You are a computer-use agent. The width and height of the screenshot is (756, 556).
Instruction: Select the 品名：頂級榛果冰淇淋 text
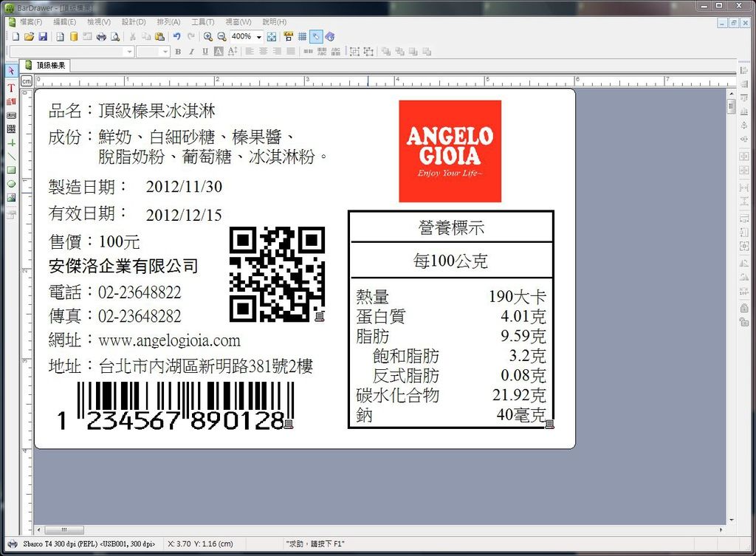click(131, 111)
